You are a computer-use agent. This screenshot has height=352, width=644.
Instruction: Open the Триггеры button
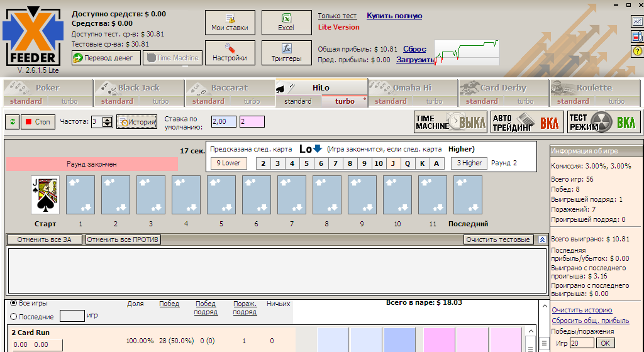[286, 53]
